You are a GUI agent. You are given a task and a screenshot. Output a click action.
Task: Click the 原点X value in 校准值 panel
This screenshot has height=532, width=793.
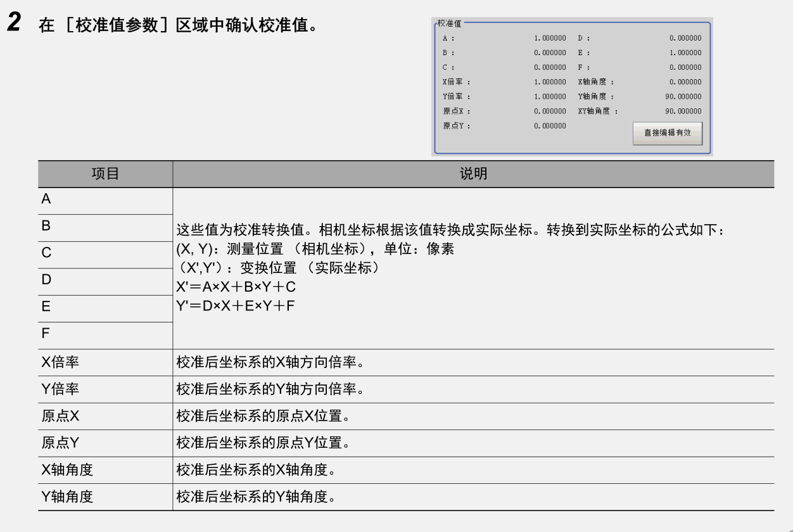(x=550, y=111)
